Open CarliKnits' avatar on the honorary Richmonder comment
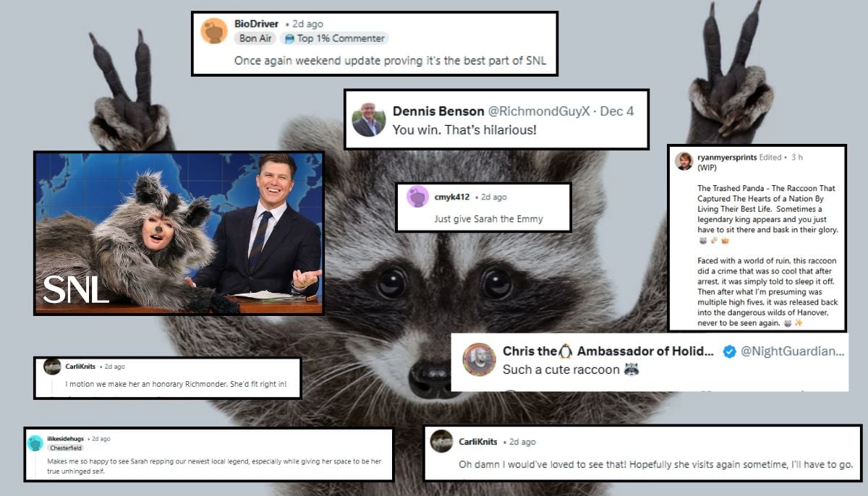The image size is (868, 496). pos(51,367)
